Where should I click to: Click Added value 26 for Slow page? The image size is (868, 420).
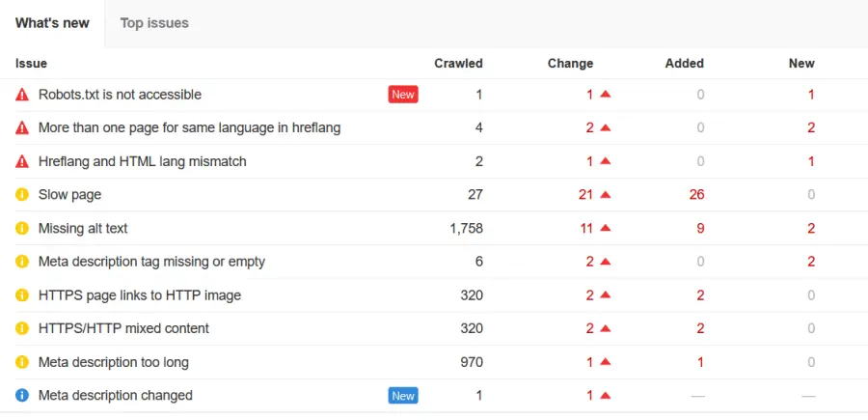696,195
